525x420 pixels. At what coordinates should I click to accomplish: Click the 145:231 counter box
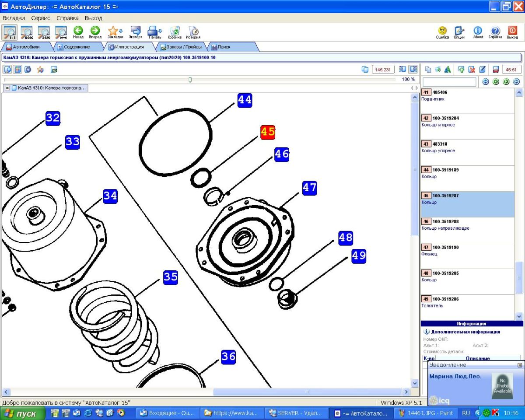click(383, 69)
